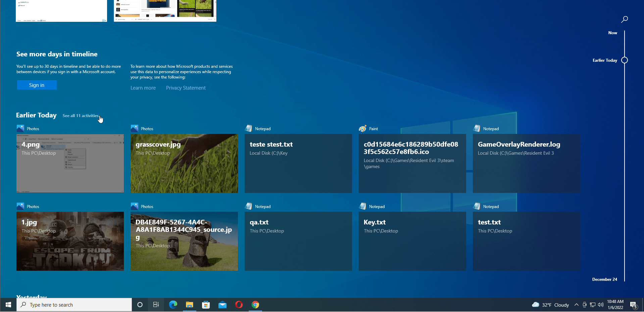Viewport: 644px width, 312px height.
Task: Open the Key.txt Notepad activity card
Action: 412,241
